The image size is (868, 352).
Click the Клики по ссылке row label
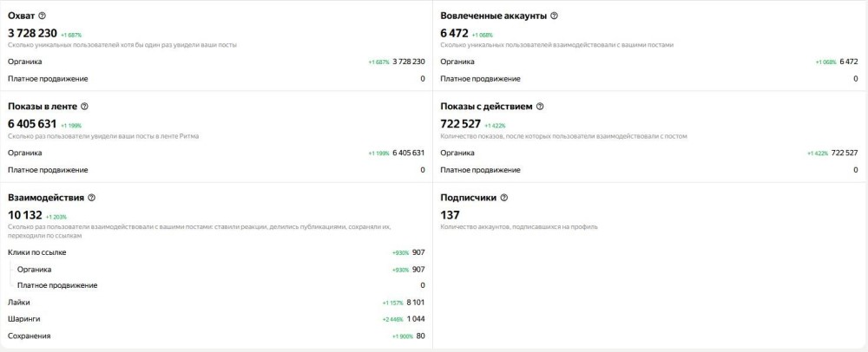37,252
